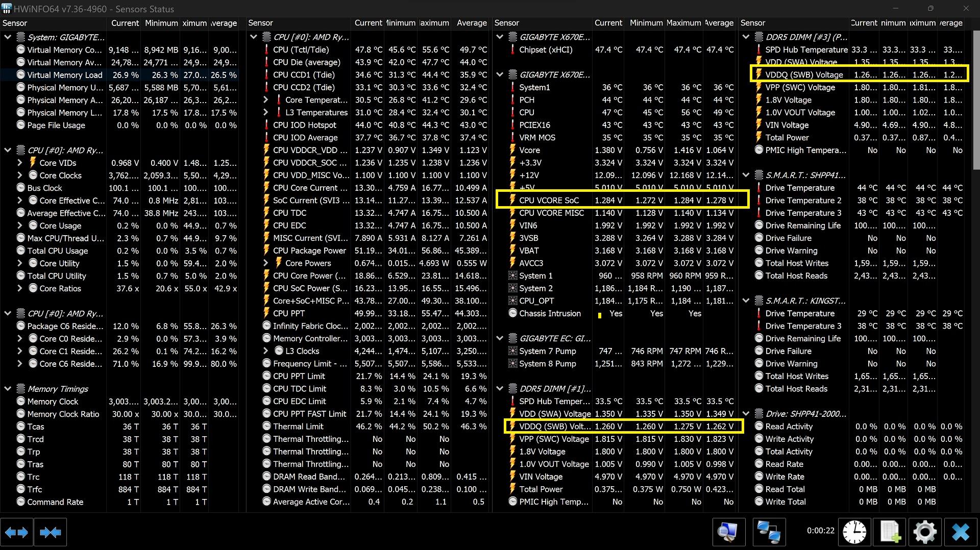Select the Command Rate row
The image size is (980, 550).
pos(120,502)
